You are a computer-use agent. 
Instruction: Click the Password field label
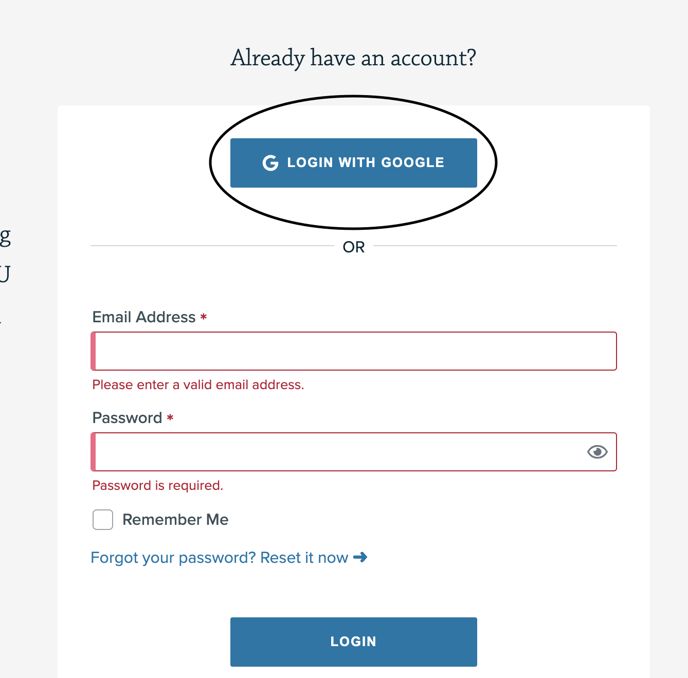click(127, 418)
